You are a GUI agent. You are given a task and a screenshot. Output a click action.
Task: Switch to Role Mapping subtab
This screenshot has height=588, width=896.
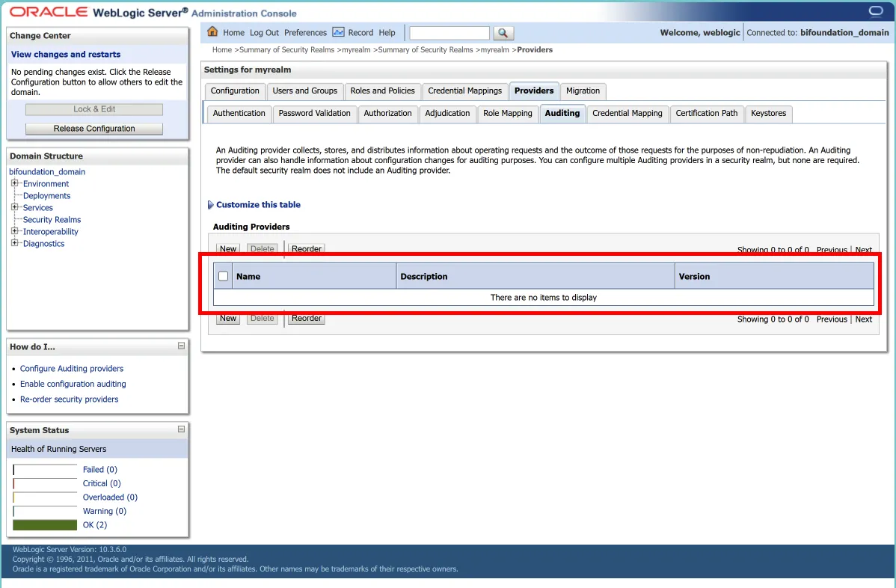click(507, 114)
